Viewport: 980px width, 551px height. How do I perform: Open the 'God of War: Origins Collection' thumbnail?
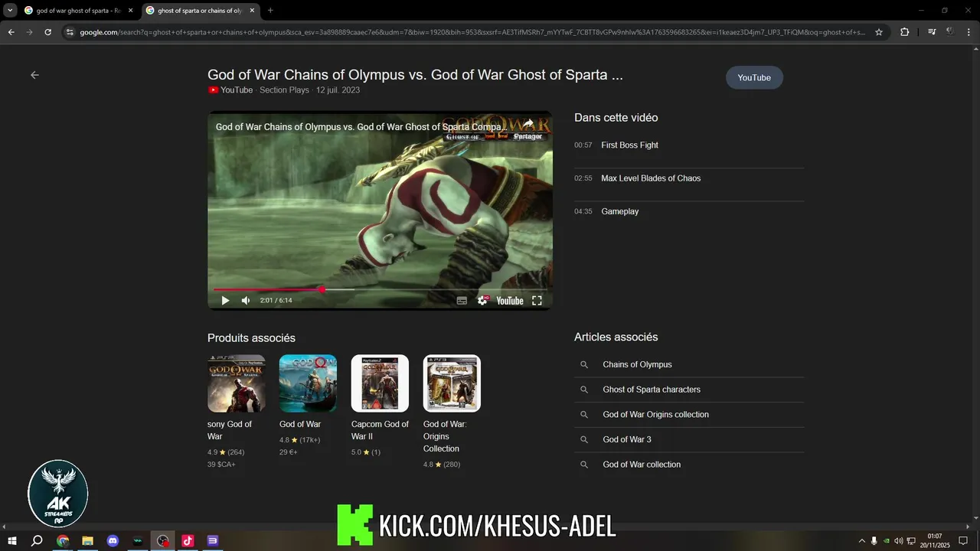452,383
